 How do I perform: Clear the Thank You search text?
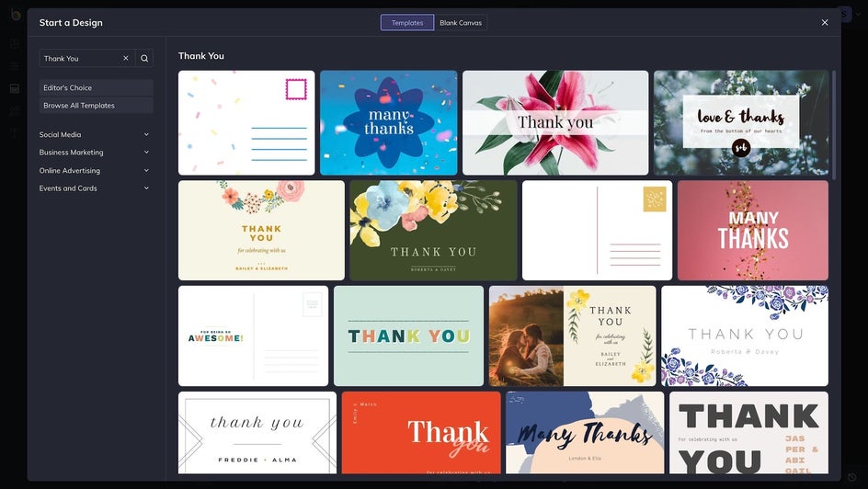tap(126, 58)
